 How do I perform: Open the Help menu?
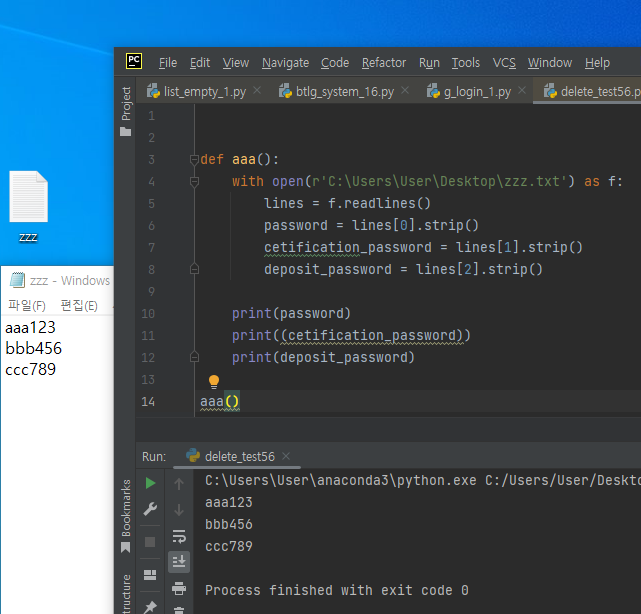click(x=597, y=63)
